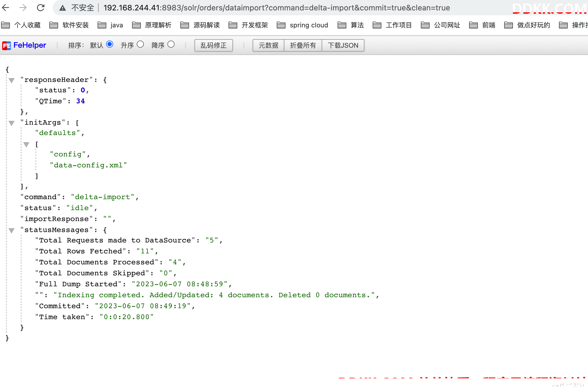Collapse the nested config array inside initArgs
The height and width of the screenshot is (389, 588).
coord(26,145)
